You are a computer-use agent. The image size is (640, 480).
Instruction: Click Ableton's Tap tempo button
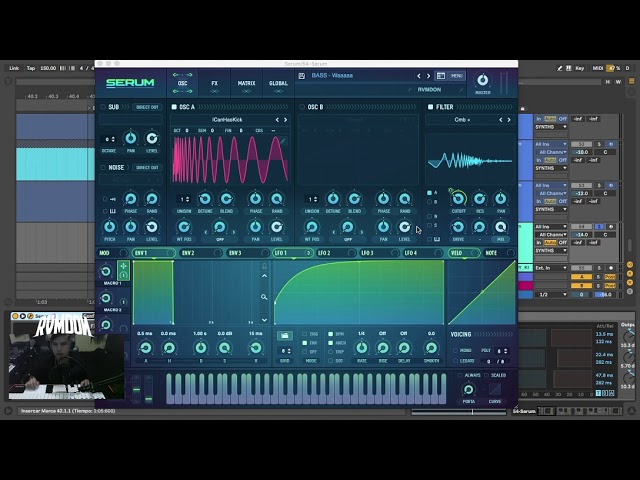pos(31,68)
